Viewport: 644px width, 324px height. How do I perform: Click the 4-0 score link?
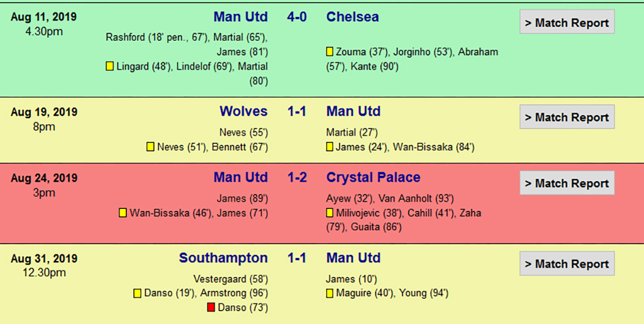point(297,17)
